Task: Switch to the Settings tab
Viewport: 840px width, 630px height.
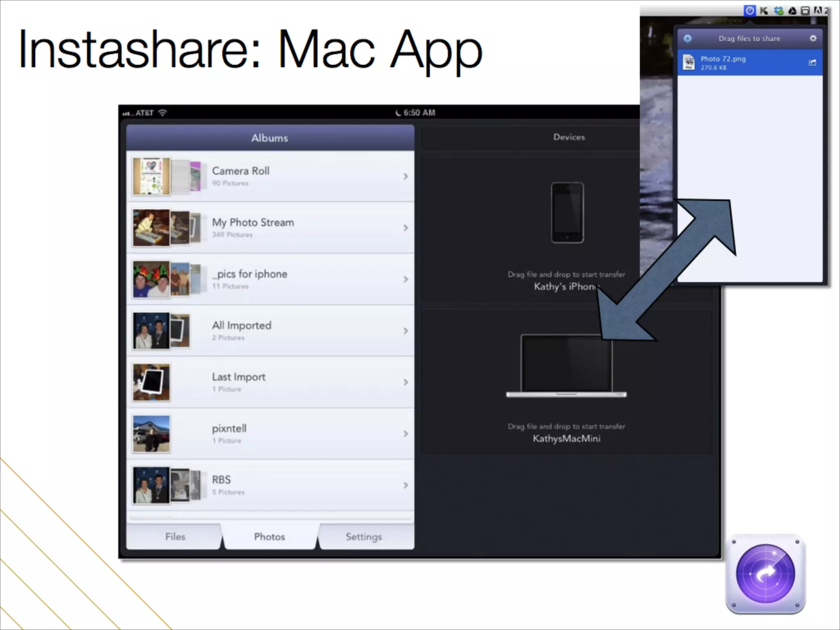Action: (x=363, y=536)
